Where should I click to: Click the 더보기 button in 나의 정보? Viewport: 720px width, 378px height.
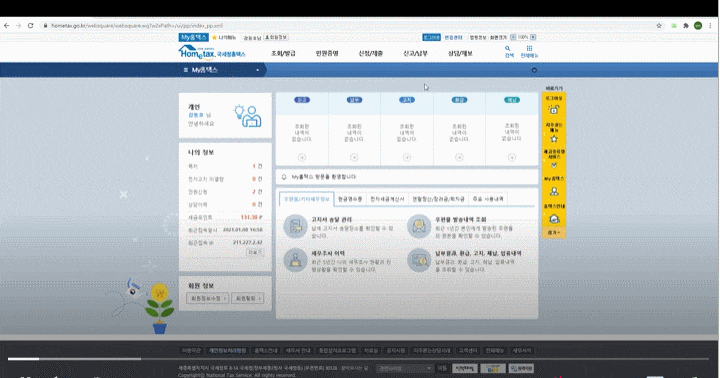coord(255,252)
